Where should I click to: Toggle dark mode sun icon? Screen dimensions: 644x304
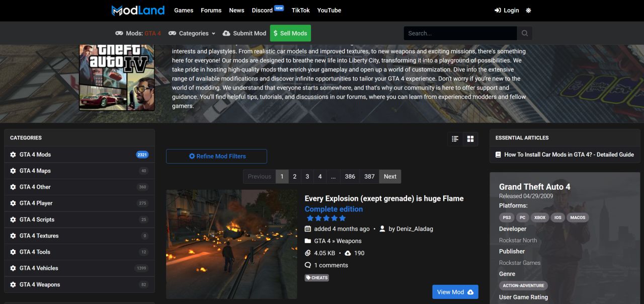point(528,10)
